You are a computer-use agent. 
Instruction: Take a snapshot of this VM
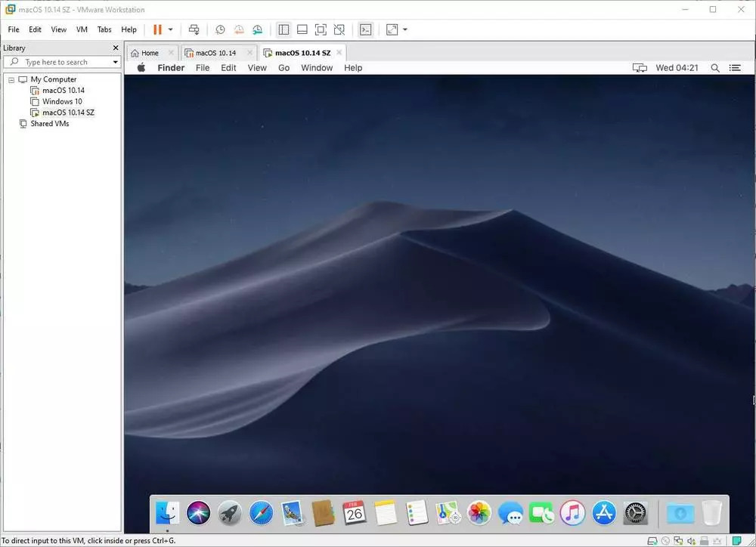pos(220,29)
